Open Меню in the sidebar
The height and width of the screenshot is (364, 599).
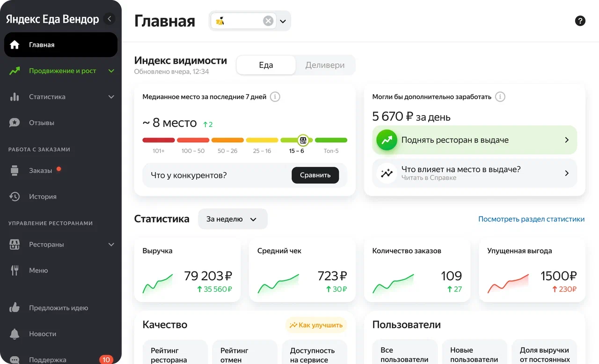(x=38, y=270)
